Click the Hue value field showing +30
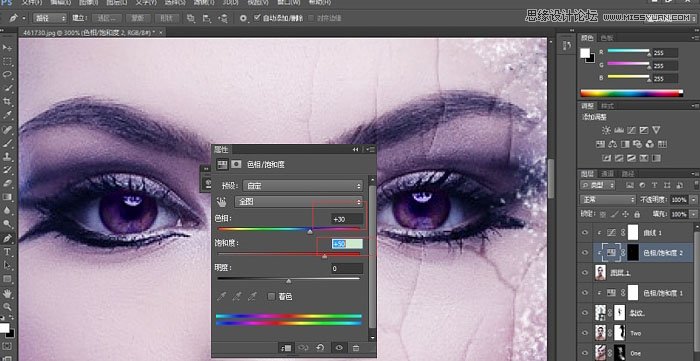Screen dimensions: 700x361 point(347,219)
